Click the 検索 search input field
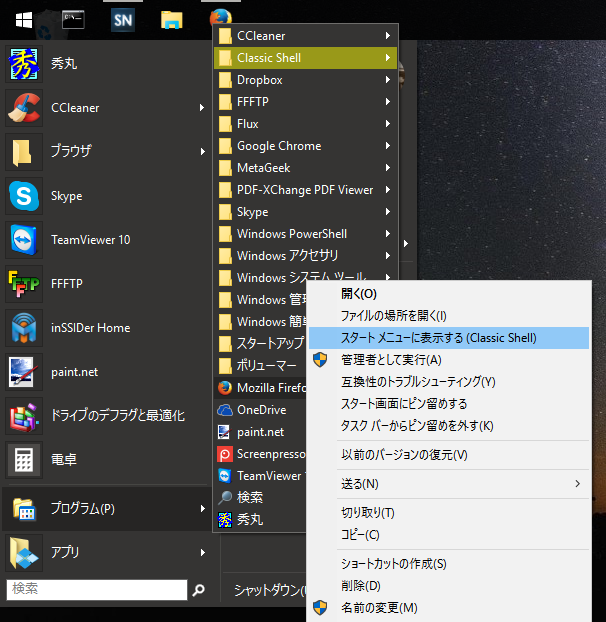The width and height of the screenshot is (606, 622). pos(97,589)
